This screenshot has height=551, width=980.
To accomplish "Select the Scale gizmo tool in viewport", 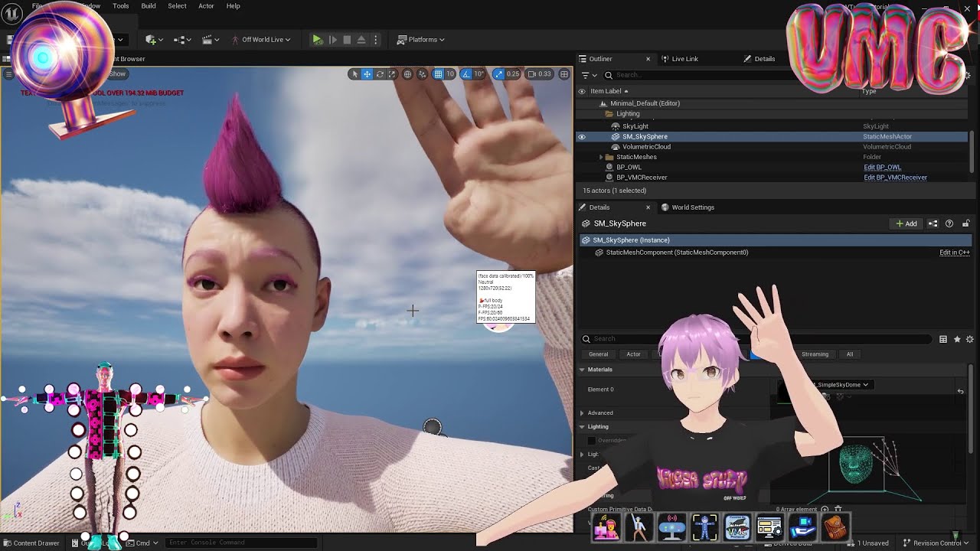I will tap(392, 74).
